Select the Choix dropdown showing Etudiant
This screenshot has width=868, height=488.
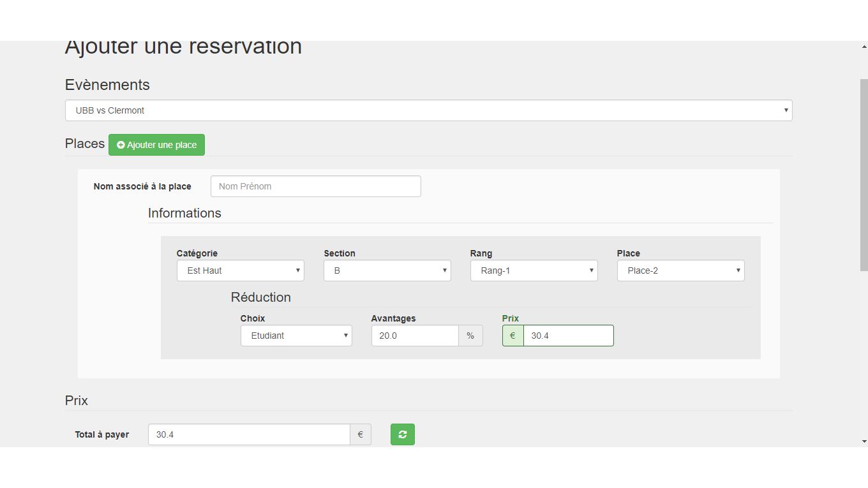[x=296, y=336]
